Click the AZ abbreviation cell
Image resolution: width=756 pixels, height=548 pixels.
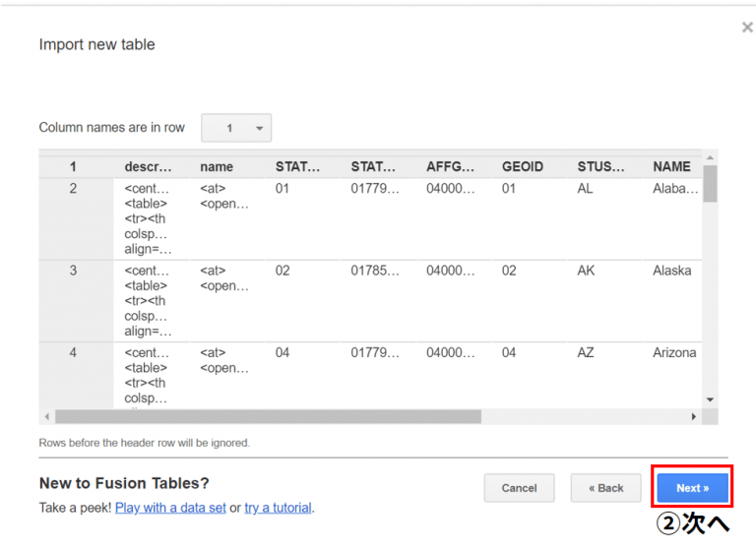tap(586, 353)
